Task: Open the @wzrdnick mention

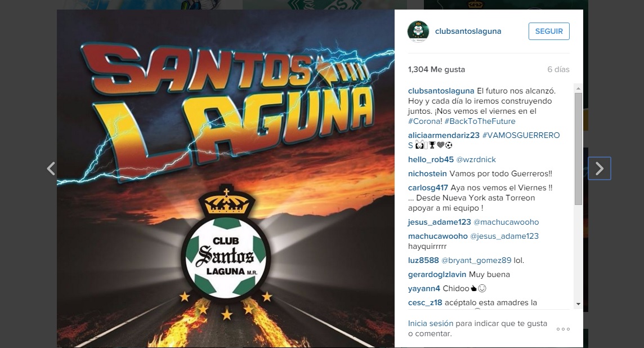Action: point(476,159)
